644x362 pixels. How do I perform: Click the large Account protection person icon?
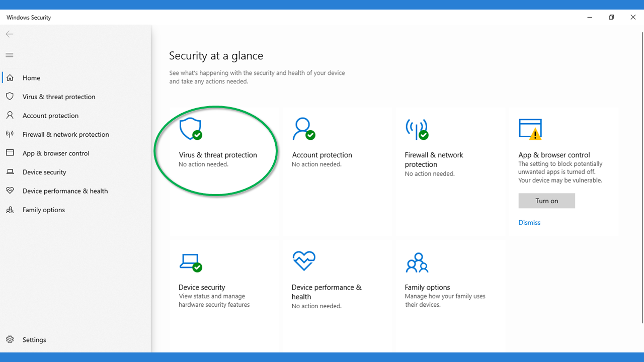pyautogui.click(x=304, y=129)
